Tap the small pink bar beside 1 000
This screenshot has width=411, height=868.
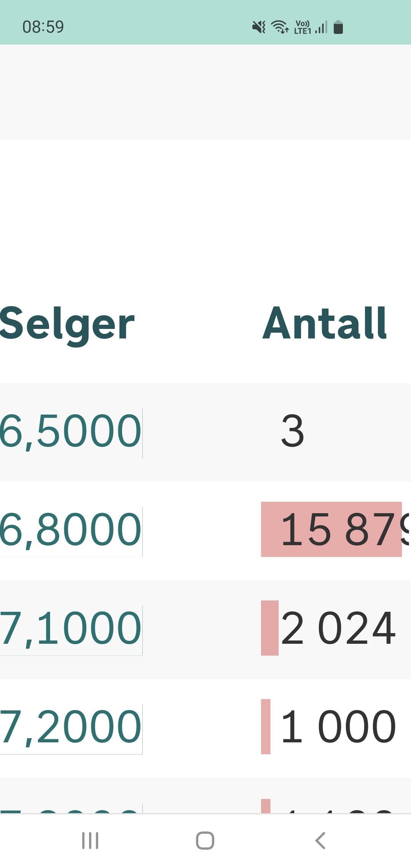point(266,726)
